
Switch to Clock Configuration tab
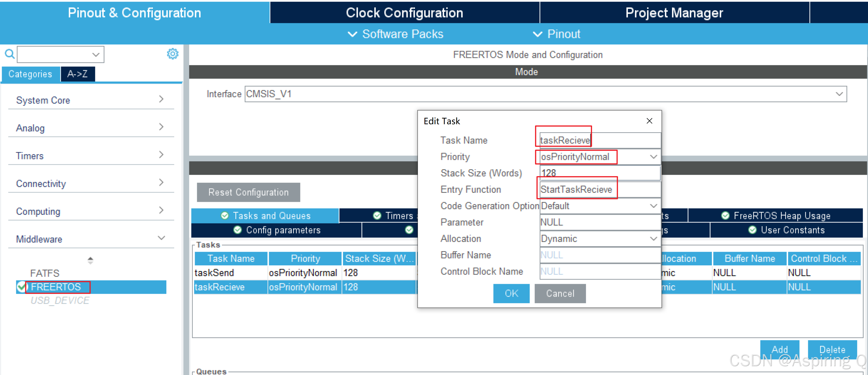click(405, 13)
